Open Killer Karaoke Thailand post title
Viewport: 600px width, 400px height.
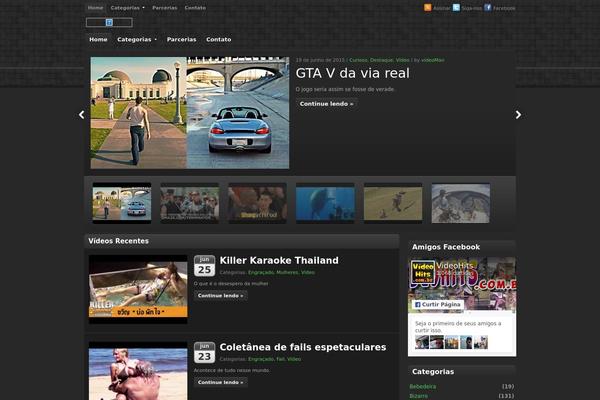click(x=279, y=260)
